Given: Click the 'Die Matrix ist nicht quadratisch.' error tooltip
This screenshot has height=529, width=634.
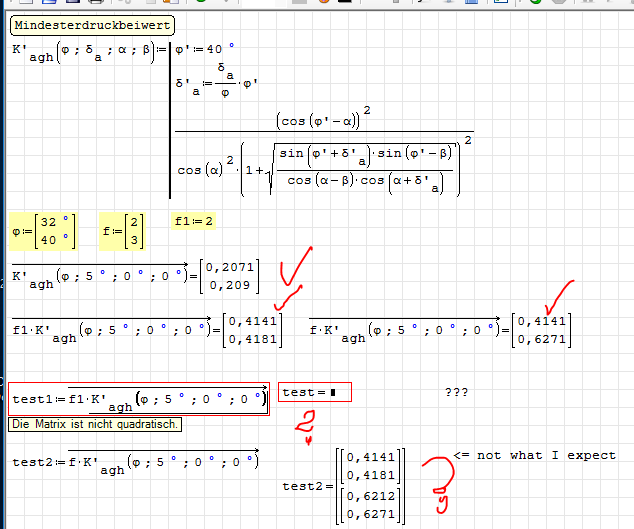Looking at the screenshot, I should point(96,425).
